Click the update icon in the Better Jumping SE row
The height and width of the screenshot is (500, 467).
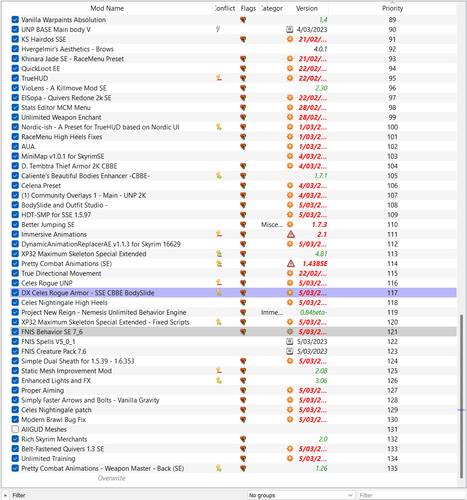(x=290, y=224)
